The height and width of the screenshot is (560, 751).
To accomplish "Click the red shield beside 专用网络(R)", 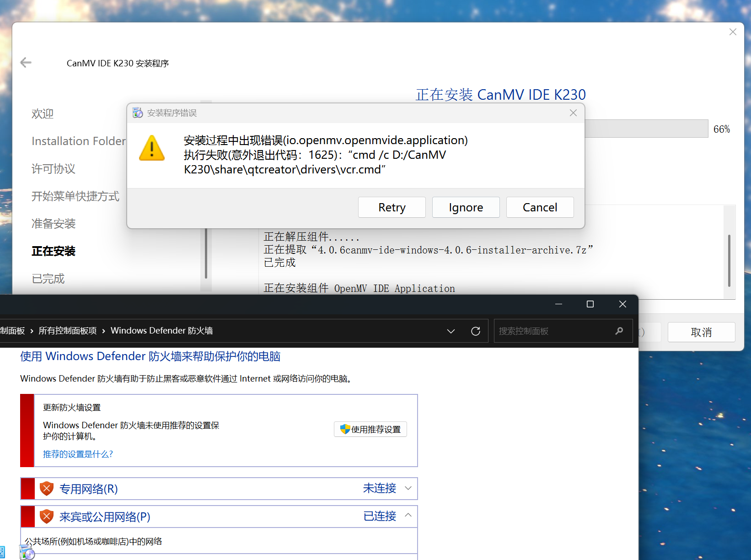I will coord(47,489).
